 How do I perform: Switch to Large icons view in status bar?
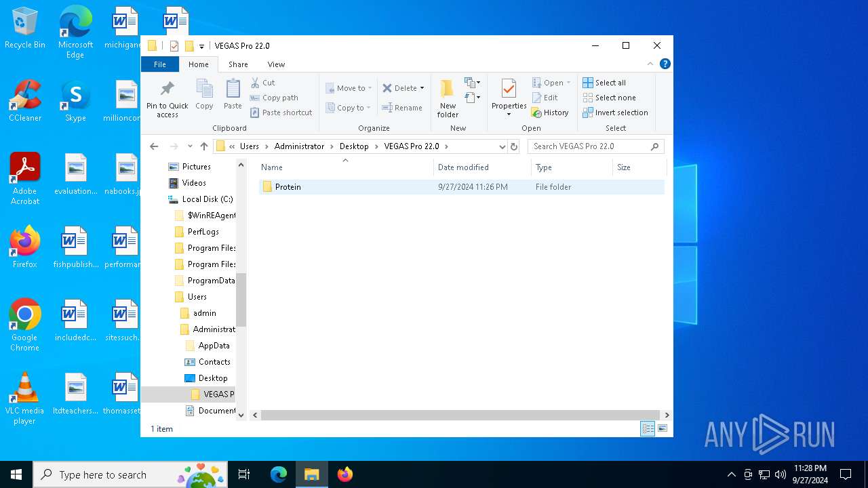[663, 428]
